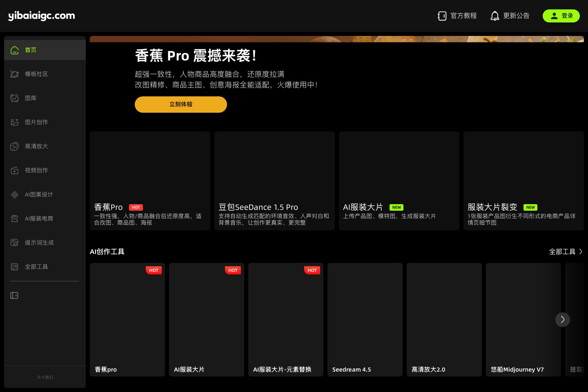Click the yibaiaigc.com logo
588x392 pixels.
[42, 16]
